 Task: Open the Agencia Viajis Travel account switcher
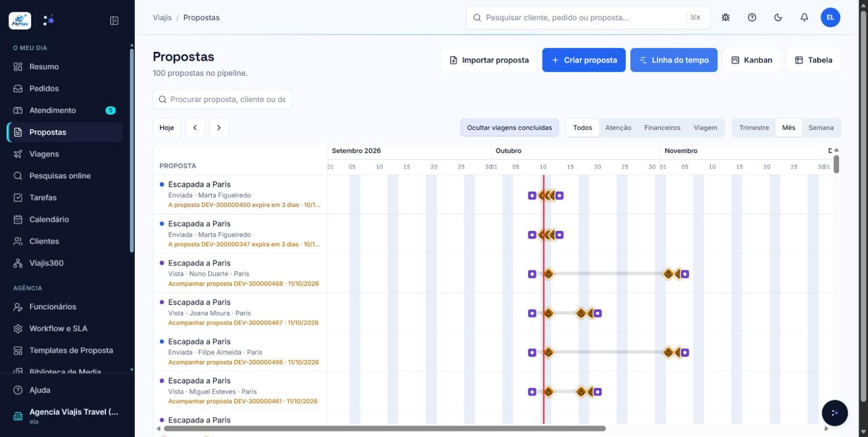pyautogui.click(x=67, y=415)
